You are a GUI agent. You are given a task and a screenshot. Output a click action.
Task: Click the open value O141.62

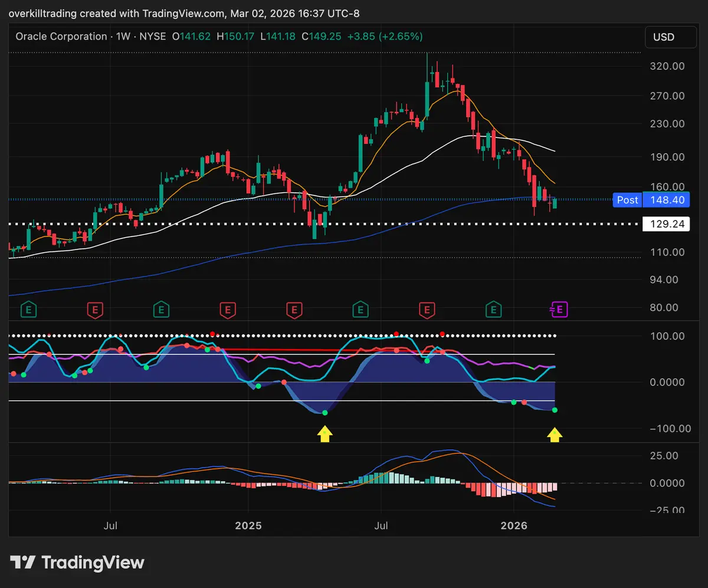click(x=191, y=37)
